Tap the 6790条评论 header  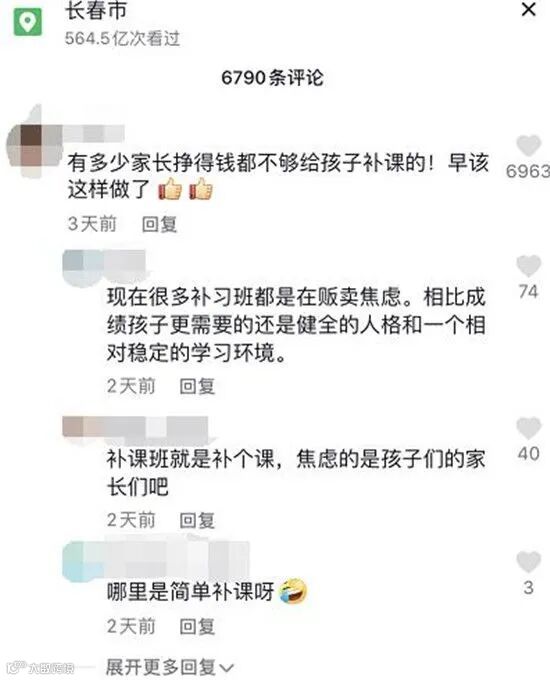(x=272, y=78)
